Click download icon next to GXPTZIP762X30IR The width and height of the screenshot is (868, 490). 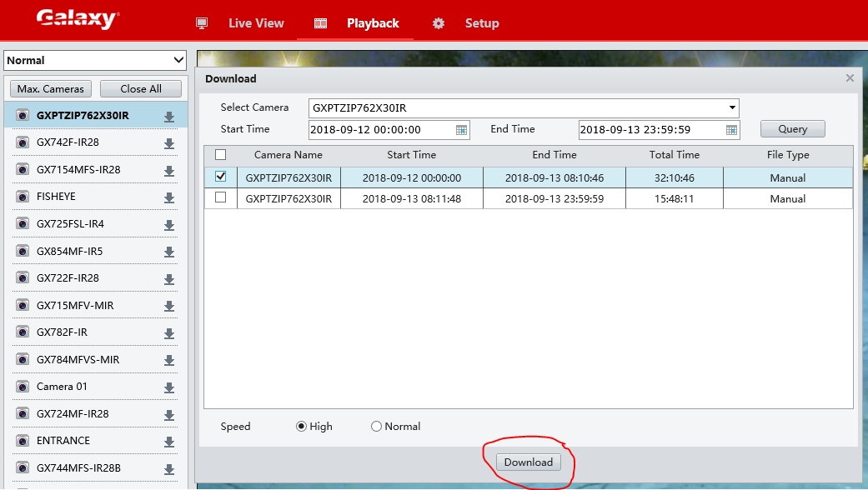(x=169, y=117)
